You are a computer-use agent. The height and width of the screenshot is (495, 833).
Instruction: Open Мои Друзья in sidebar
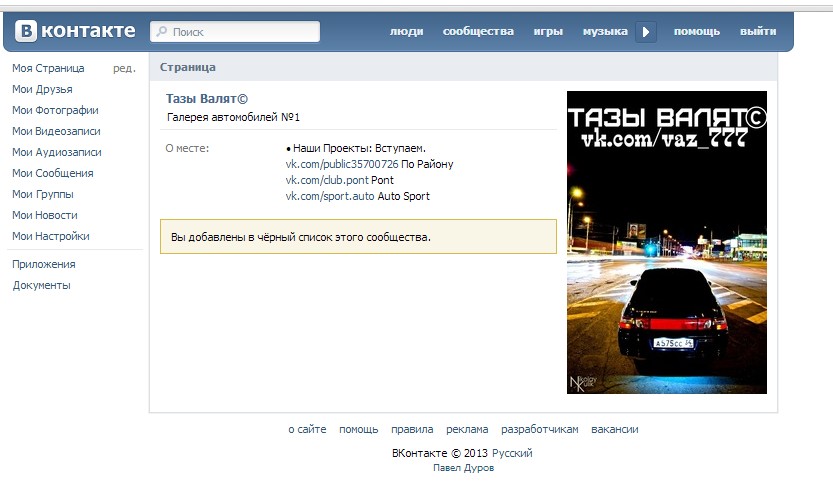(42, 89)
